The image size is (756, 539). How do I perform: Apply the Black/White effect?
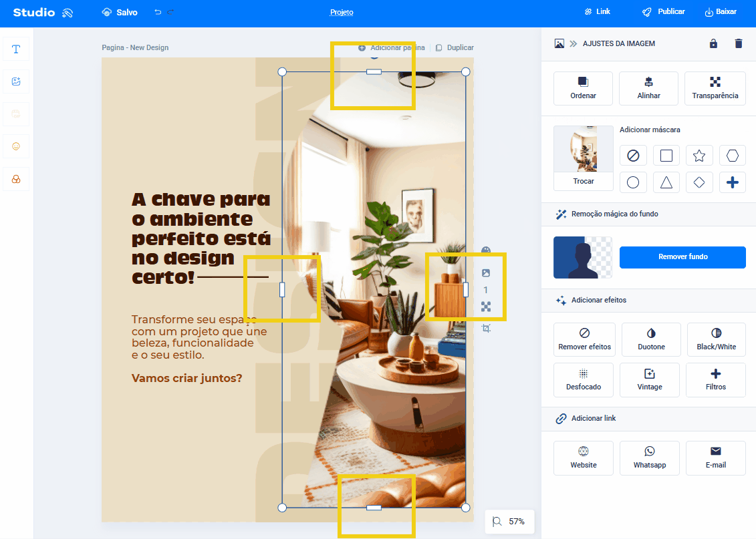click(x=716, y=339)
